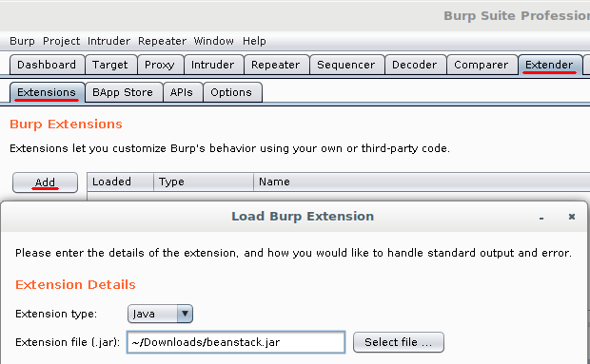Open the BApp Store sub-tab

123,92
